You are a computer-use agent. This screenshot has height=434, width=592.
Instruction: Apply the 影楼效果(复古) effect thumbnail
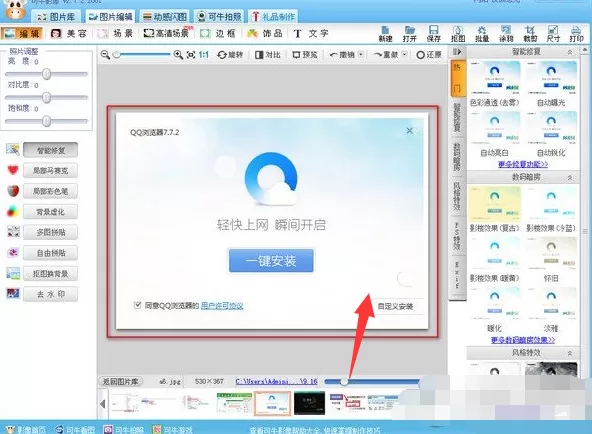pos(495,204)
